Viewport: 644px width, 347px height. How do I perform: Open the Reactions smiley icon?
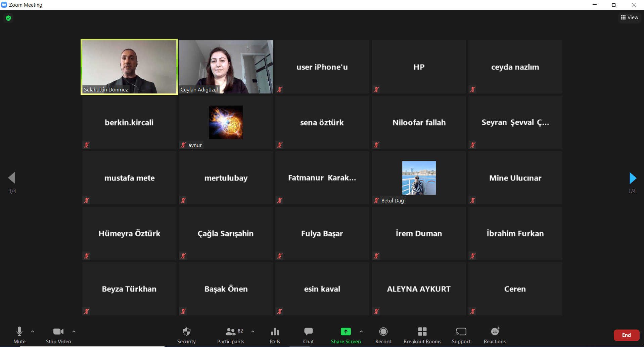coord(495,332)
